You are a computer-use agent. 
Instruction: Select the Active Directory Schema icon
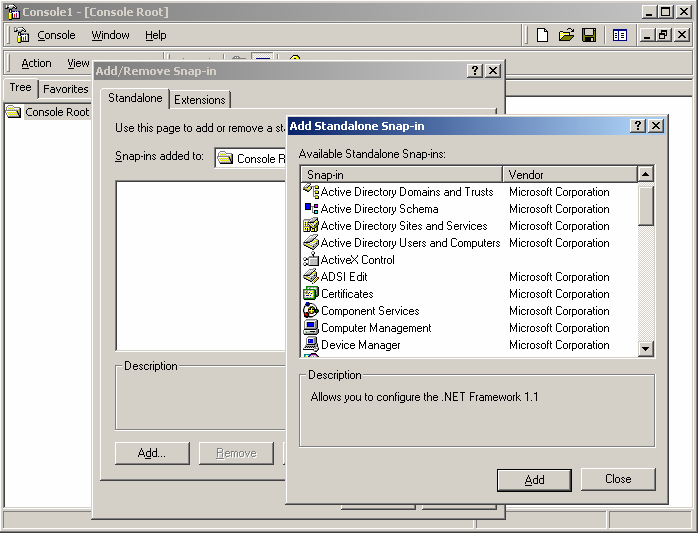tap(311, 208)
